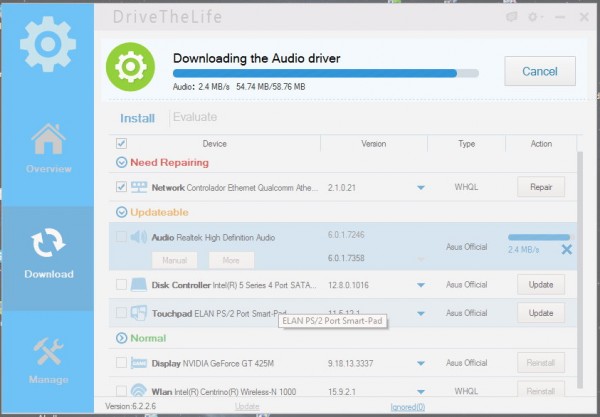Screen dimensions: 600x417
Task: Check the Audio Realtek checkbox
Action: pos(121,237)
